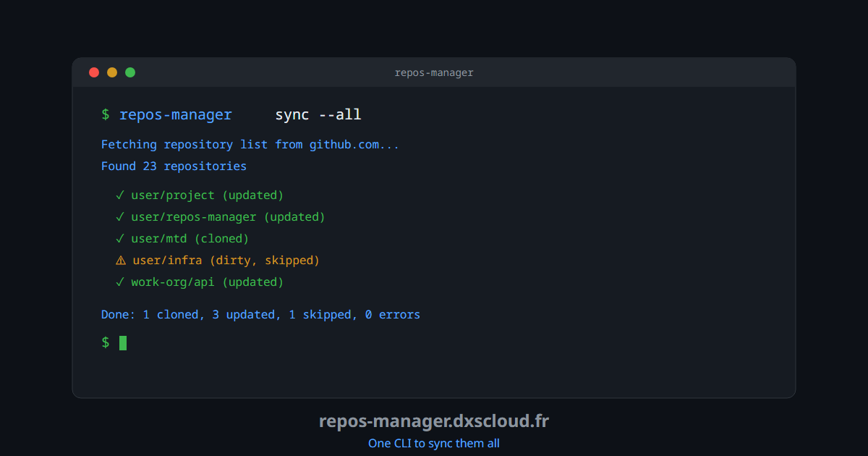The height and width of the screenshot is (456, 868).
Task: Click the user/mtd (cloned) line
Action: pos(182,239)
